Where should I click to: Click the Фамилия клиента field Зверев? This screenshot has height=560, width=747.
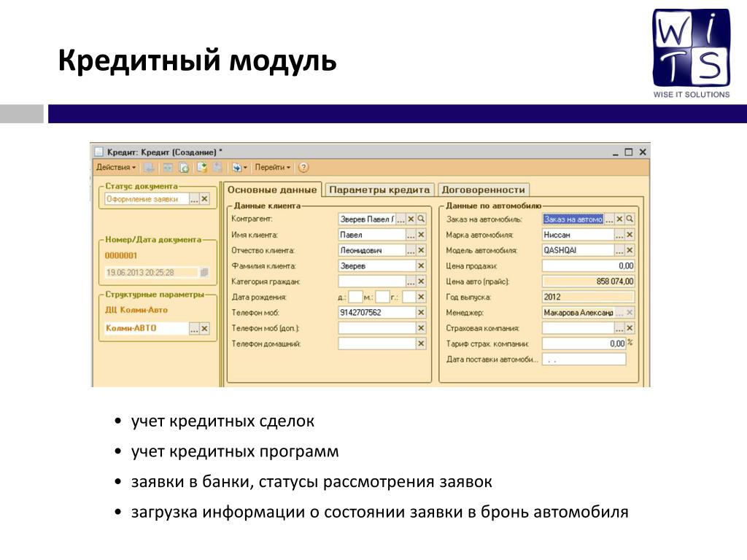377,265
